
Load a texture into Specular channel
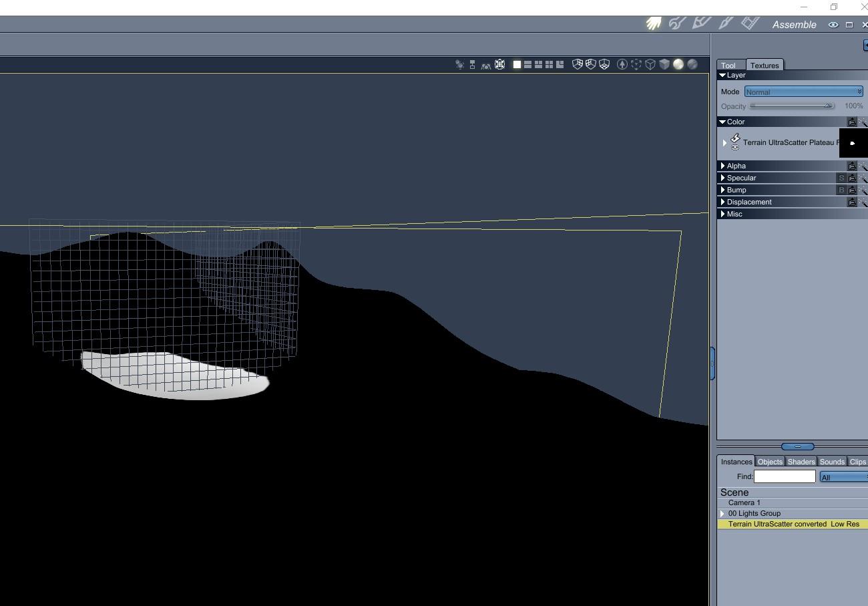point(852,178)
